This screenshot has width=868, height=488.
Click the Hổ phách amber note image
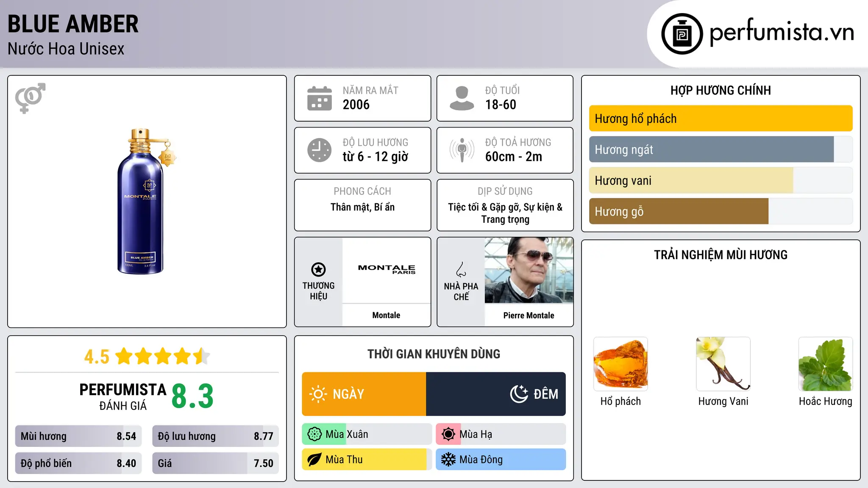tap(620, 364)
